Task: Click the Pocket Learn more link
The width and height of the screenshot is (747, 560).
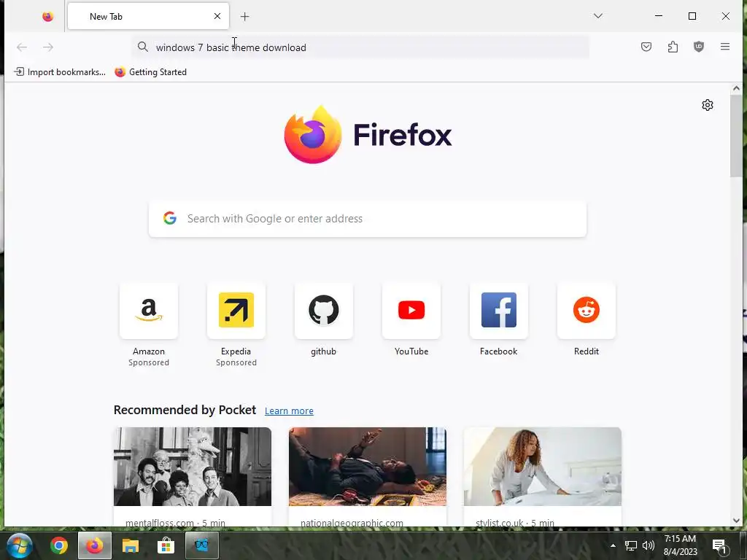Action: coord(289,411)
